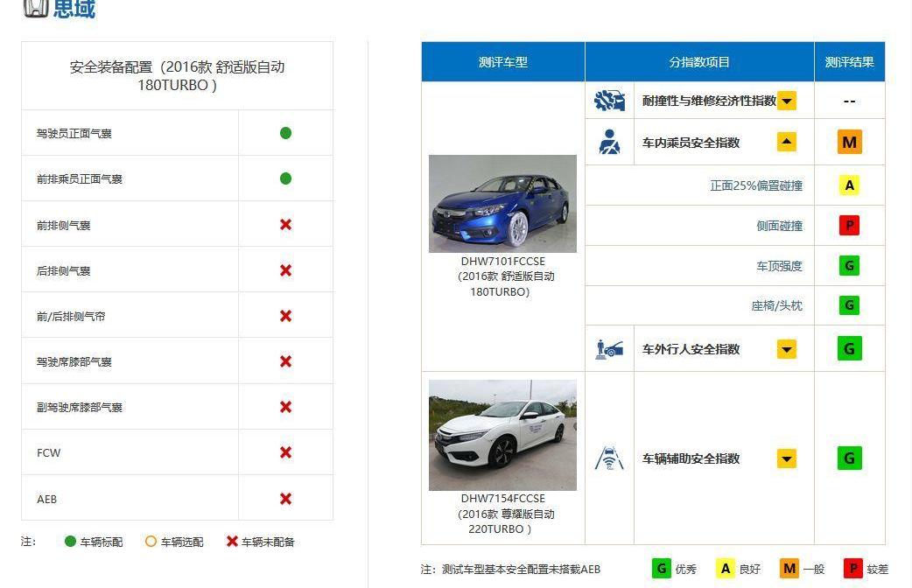Expand 耐撞性与维修经济性指数 dropdown arrow
The image size is (912, 588).
[x=786, y=101]
